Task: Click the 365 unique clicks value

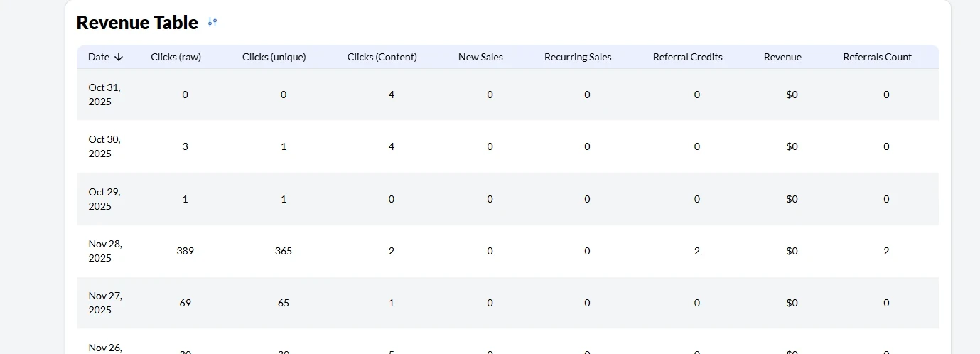Action: pyautogui.click(x=283, y=251)
